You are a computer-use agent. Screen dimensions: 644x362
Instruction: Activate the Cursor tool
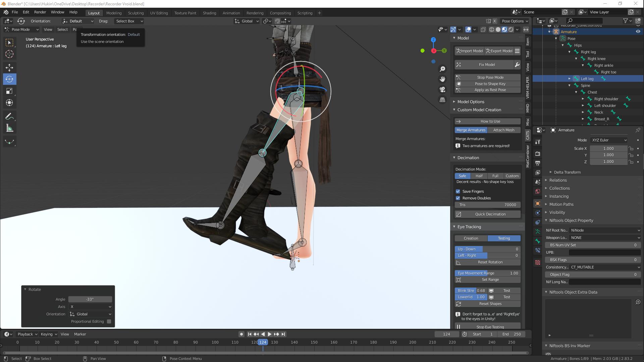9,54
